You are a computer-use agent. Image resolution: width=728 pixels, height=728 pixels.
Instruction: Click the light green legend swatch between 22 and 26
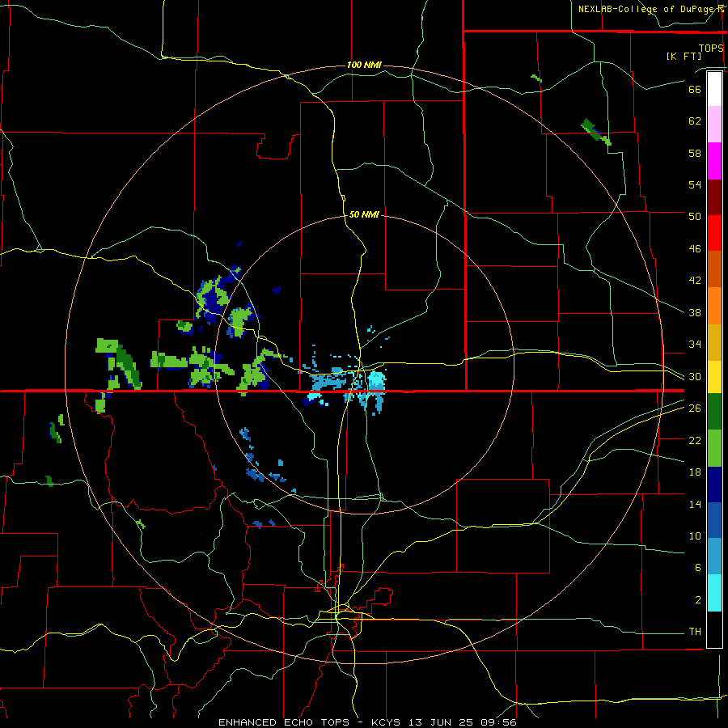[x=714, y=448]
